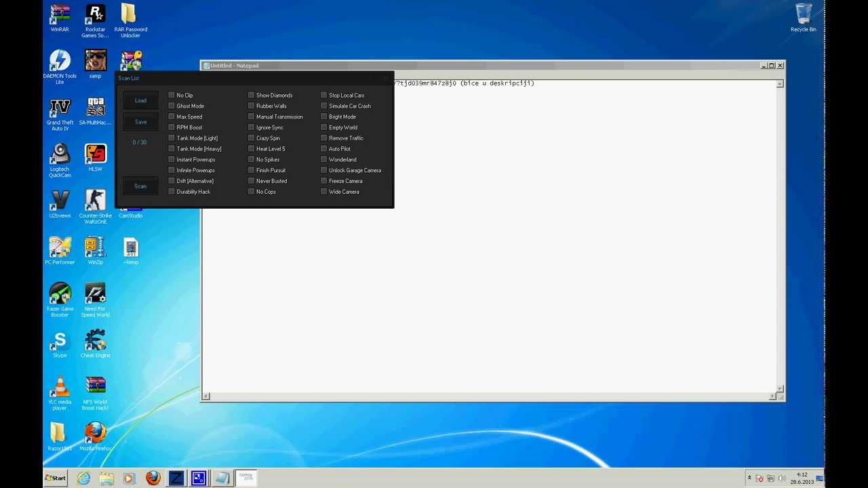The image size is (868, 488).
Task: Open Windows Media Player in taskbar
Action: tap(129, 479)
